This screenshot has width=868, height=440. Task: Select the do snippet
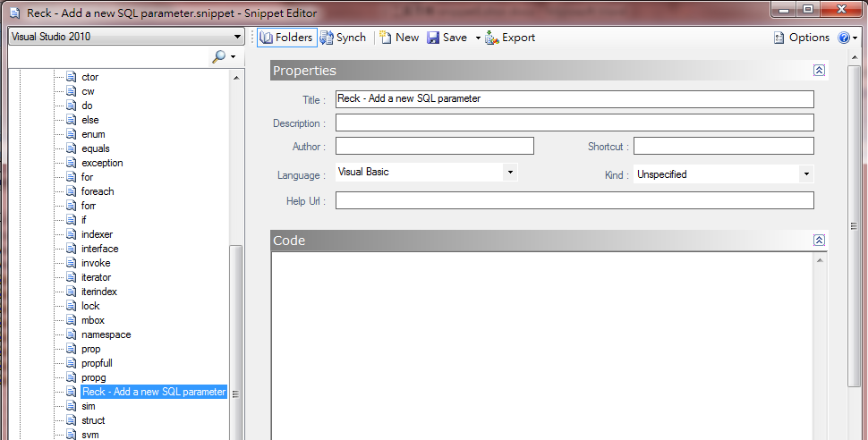click(x=87, y=106)
